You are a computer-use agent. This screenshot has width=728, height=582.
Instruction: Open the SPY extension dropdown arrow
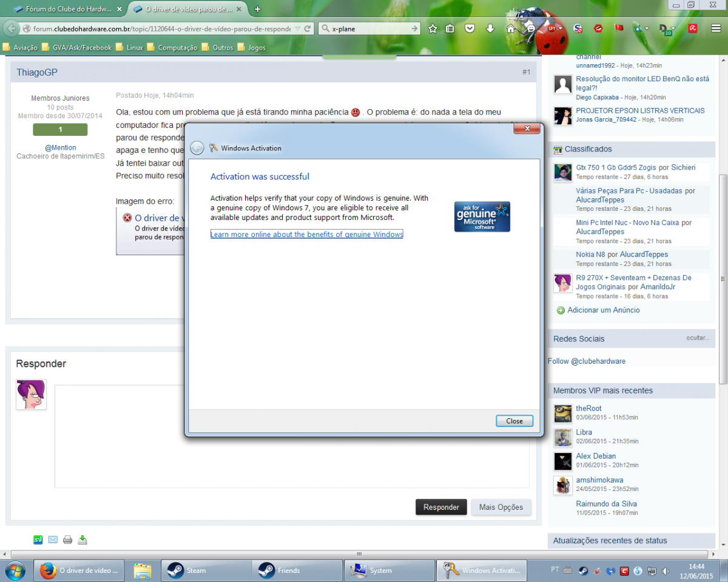pos(561,28)
